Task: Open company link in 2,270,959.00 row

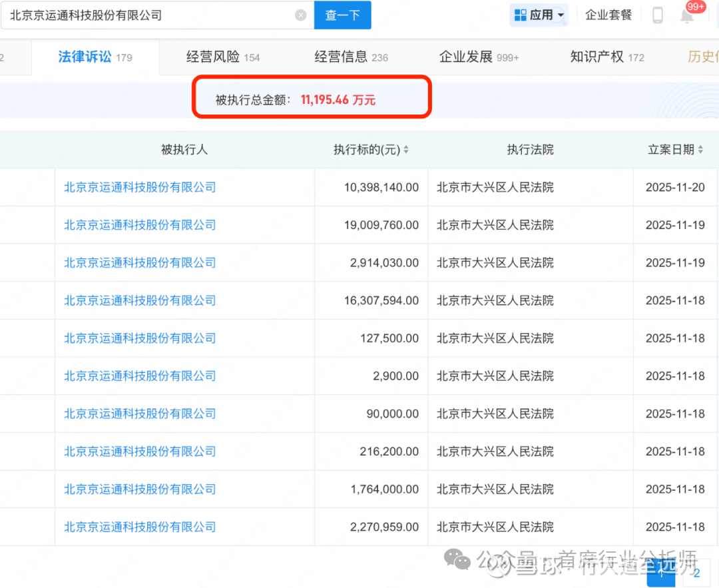Action: (x=140, y=527)
